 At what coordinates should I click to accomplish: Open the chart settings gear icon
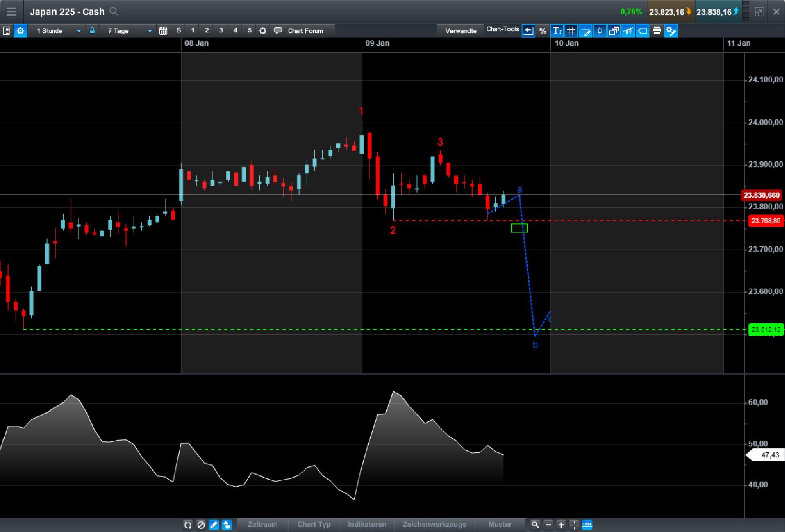click(20, 30)
